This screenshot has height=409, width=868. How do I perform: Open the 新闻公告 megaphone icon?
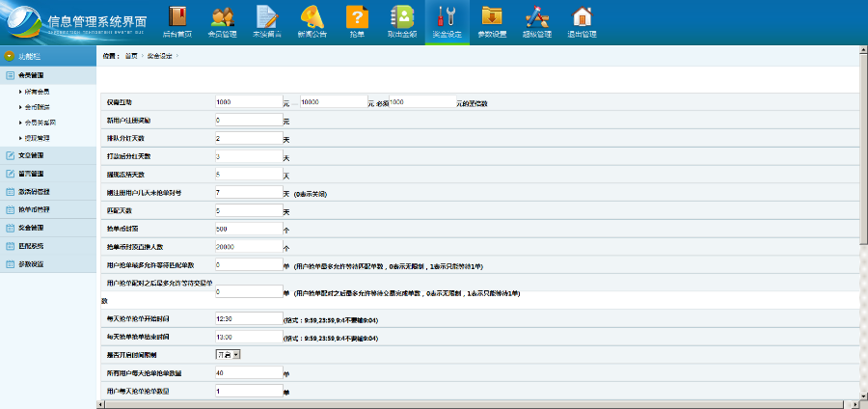click(x=312, y=16)
